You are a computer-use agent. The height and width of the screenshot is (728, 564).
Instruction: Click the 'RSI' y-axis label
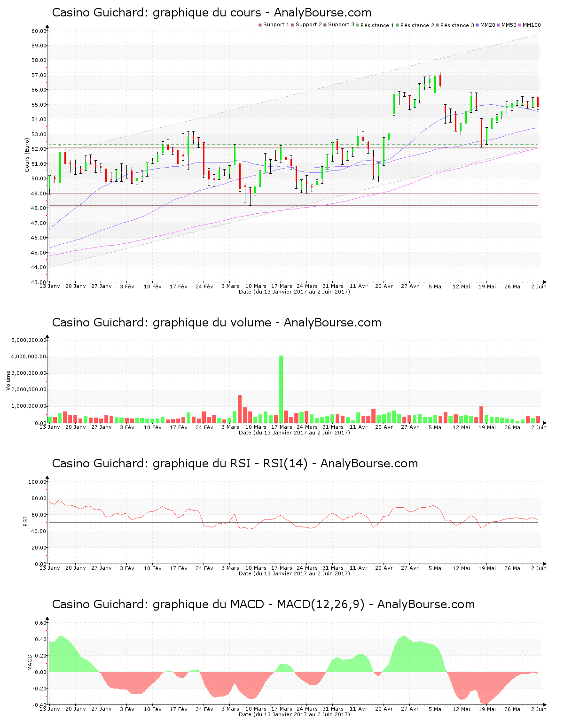click(26, 520)
